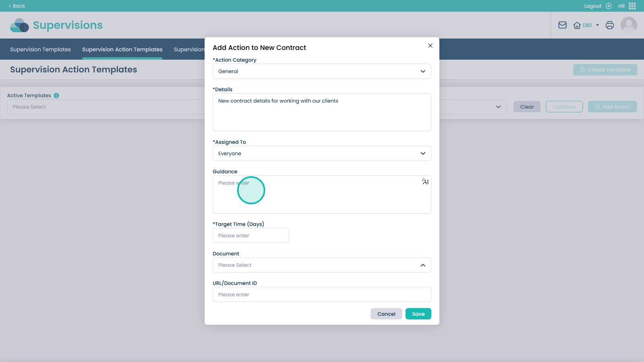Open the user profile avatar
The image size is (644, 362).
point(629,25)
